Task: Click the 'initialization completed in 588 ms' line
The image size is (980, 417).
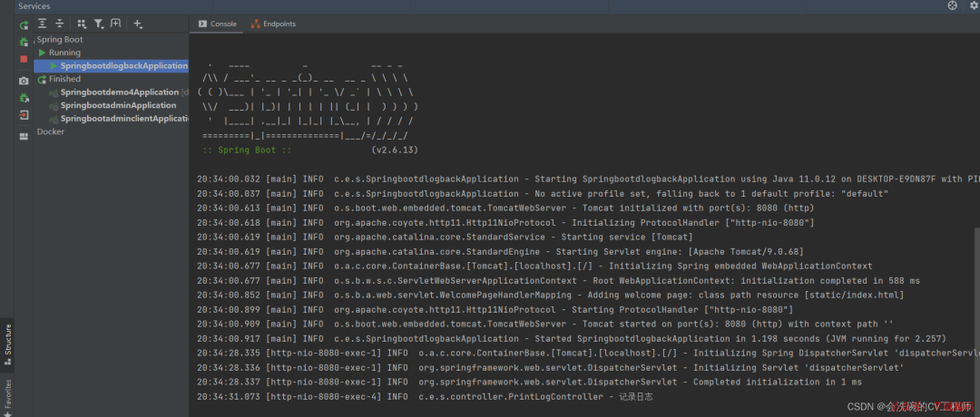Action: pyautogui.click(x=558, y=280)
